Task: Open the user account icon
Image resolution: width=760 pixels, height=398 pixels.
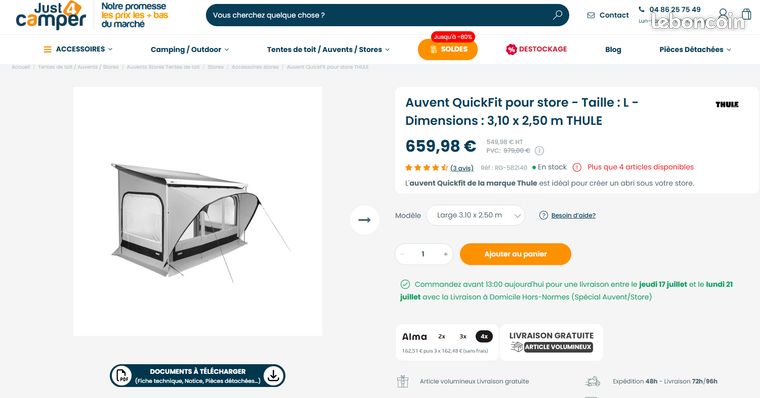Action: [723, 14]
